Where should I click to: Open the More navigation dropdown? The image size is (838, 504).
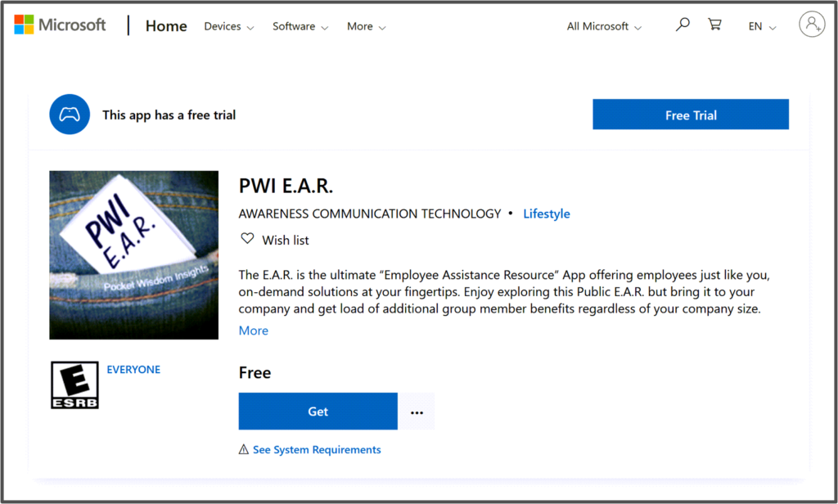366,26
